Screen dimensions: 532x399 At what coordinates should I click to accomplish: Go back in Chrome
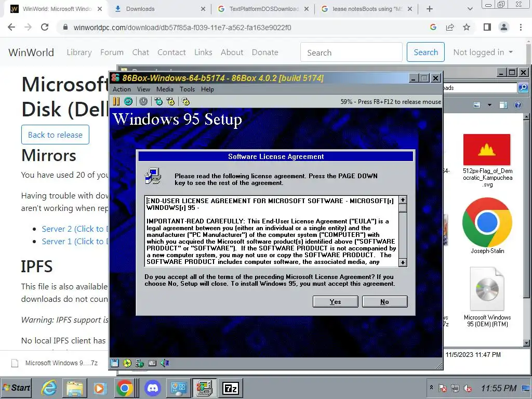(11, 27)
